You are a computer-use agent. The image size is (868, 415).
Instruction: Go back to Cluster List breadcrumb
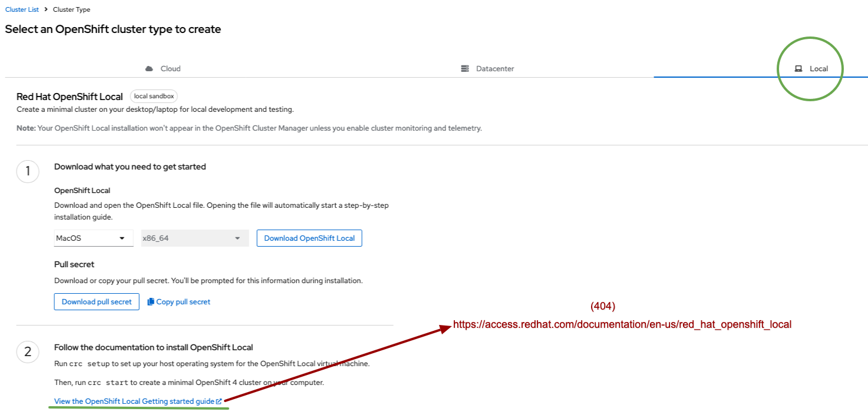[22, 10]
